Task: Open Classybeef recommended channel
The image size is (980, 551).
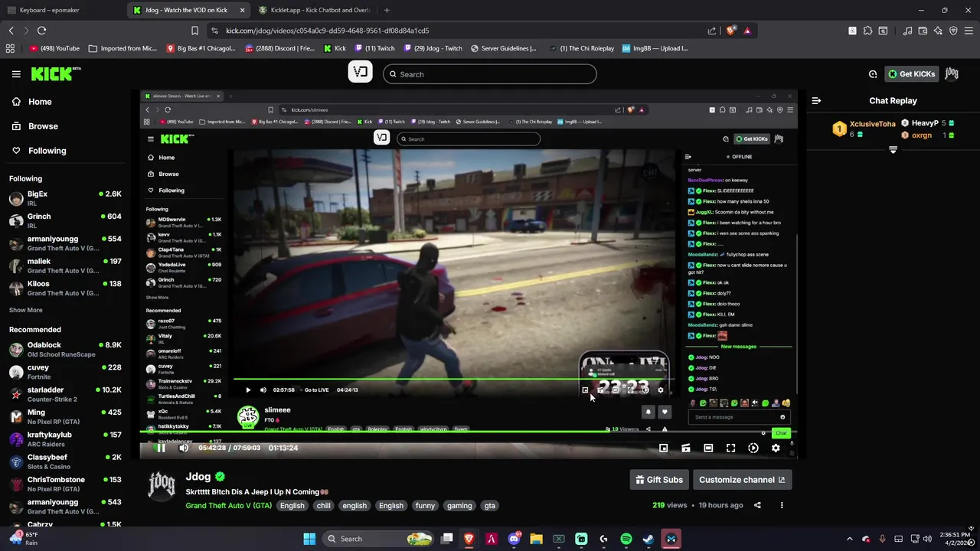Action: pyautogui.click(x=65, y=461)
